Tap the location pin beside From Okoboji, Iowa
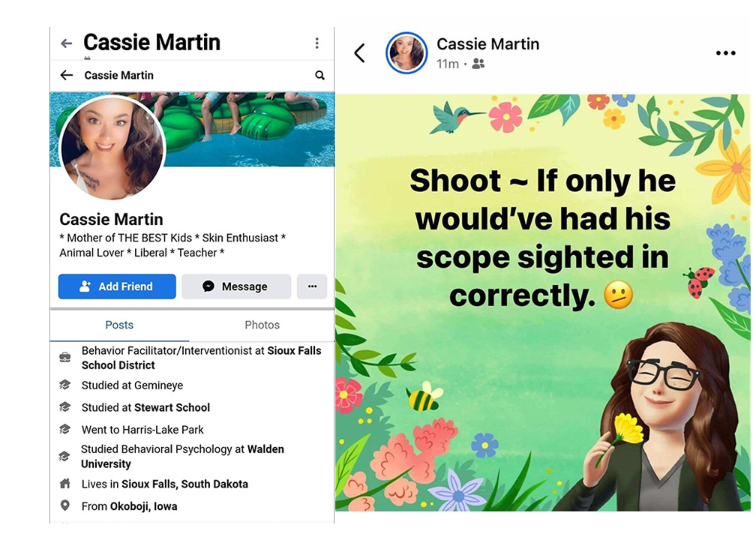 64,505
